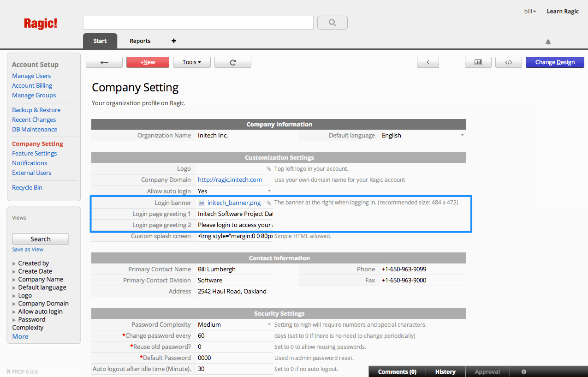Click the Address field
588x377 pixels.
(235, 292)
